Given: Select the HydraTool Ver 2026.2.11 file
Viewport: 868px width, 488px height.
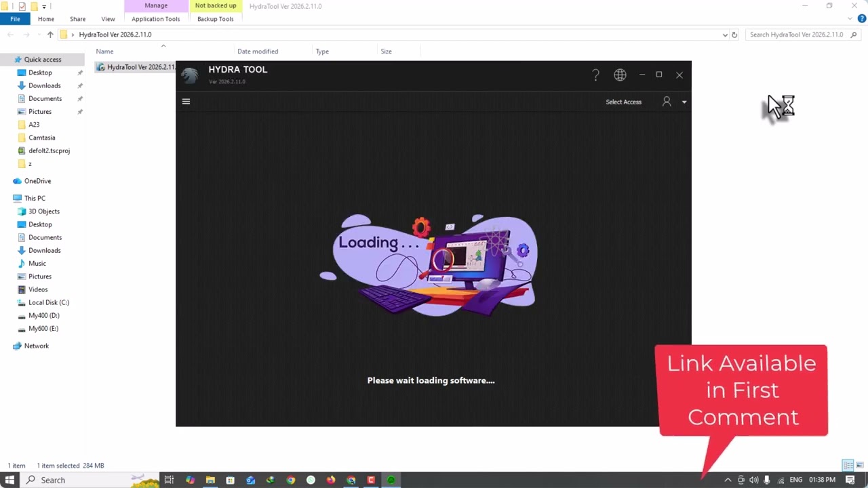Looking at the screenshot, I should pyautogui.click(x=136, y=67).
